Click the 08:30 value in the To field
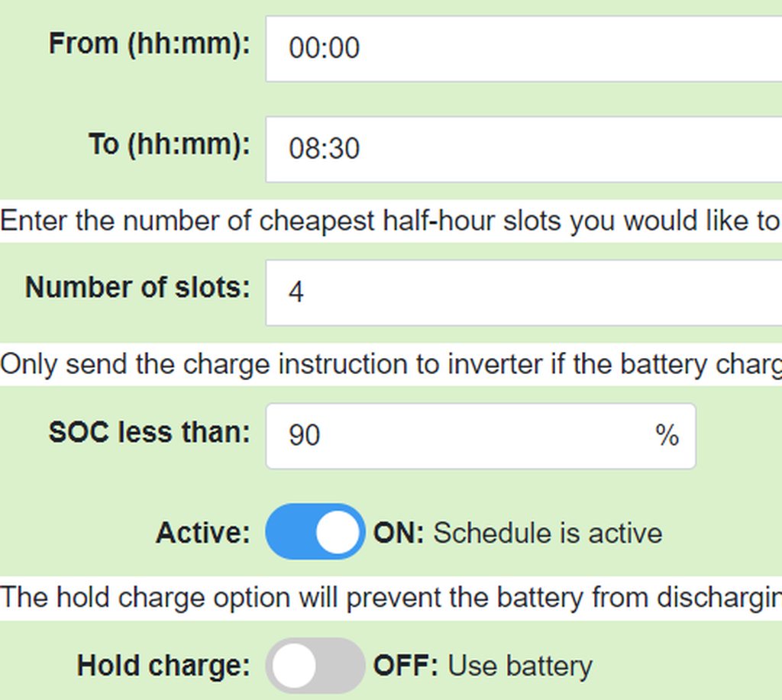This screenshot has width=782, height=700. tap(325, 149)
